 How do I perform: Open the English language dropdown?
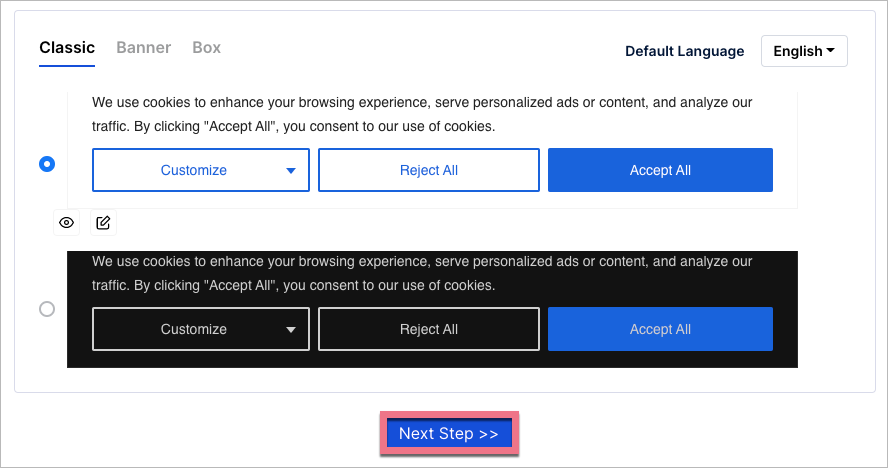(804, 51)
